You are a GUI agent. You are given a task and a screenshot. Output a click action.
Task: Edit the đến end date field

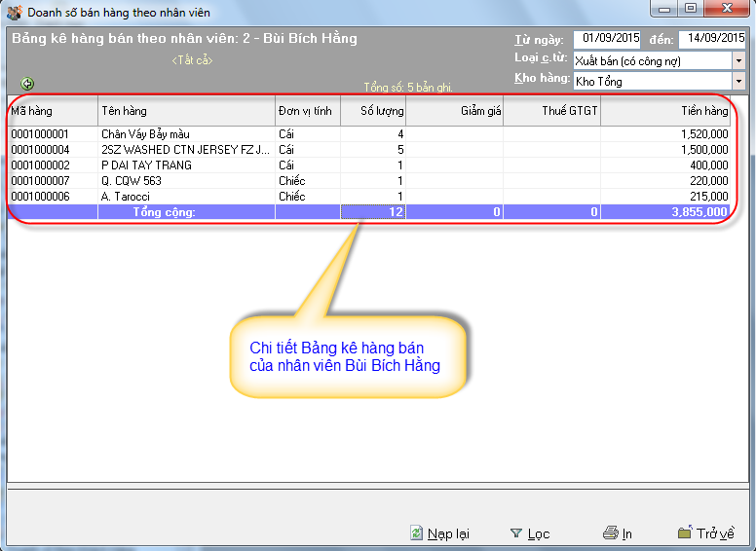click(x=711, y=39)
